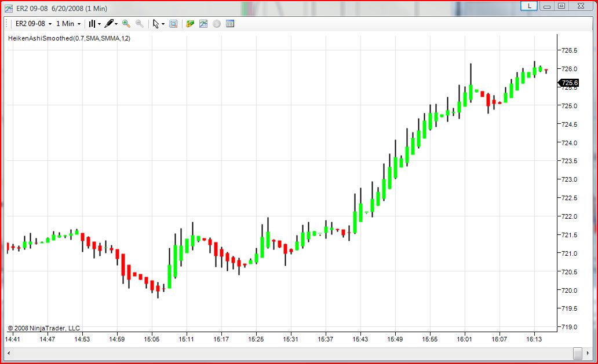
Task: Click the 719.0 price axis label
Action: [x=570, y=327]
